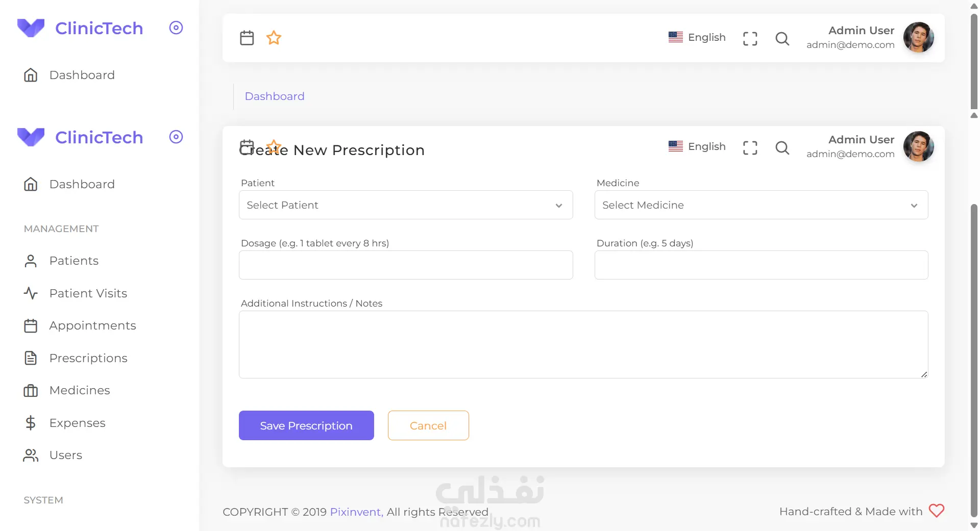Open the Select Patient dropdown
This screenshot has height=531, width=980.
[x=406, y=205]
